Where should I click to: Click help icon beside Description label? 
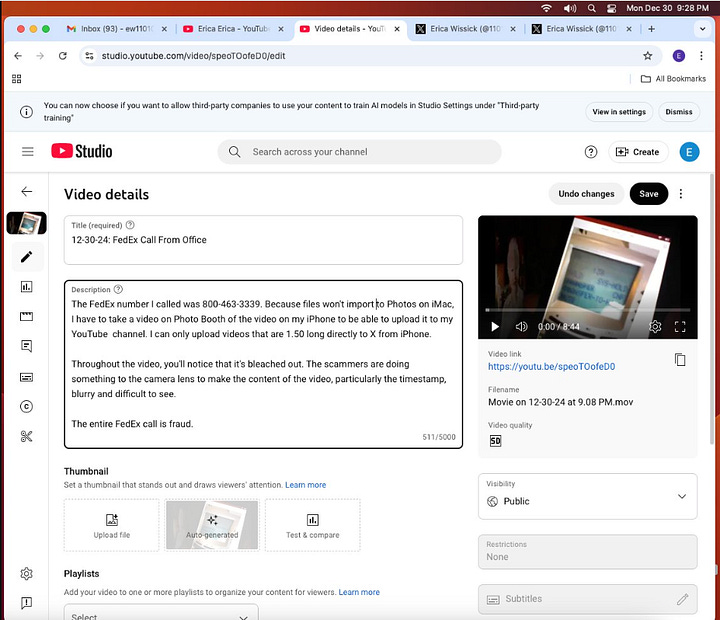coord(118,289)
